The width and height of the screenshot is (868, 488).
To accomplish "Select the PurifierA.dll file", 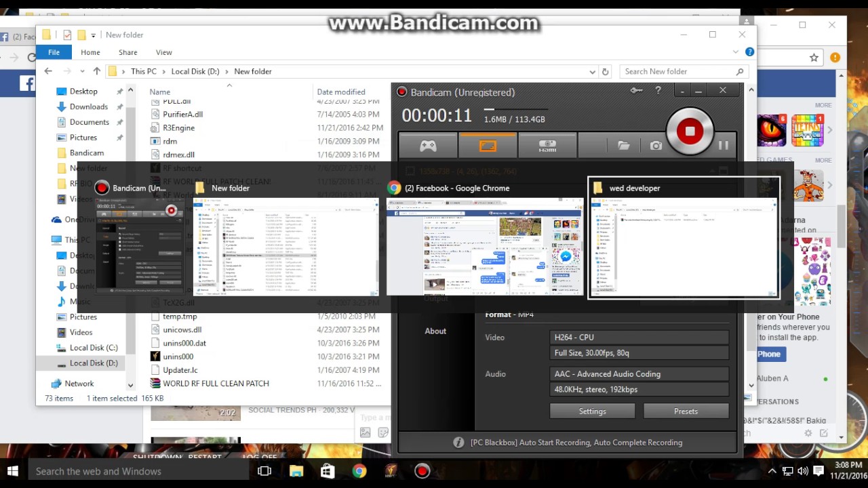I will (182, 115).
